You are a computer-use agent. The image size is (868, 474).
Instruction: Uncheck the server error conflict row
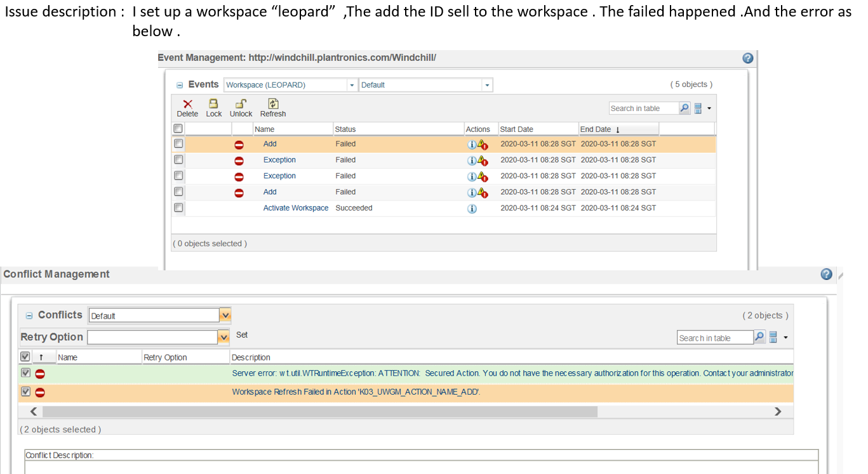coord(25,373)
